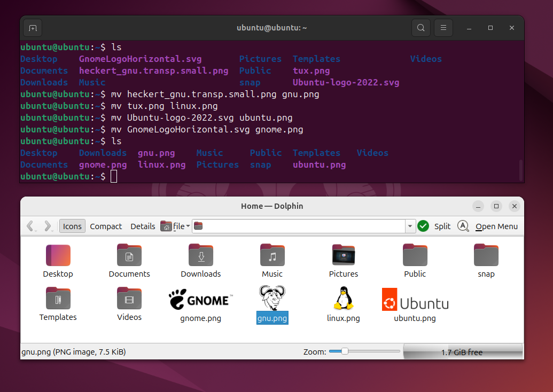
Task: Open a new terminal tab with the terminal's new-tab icon
Action: coord(33,28)
